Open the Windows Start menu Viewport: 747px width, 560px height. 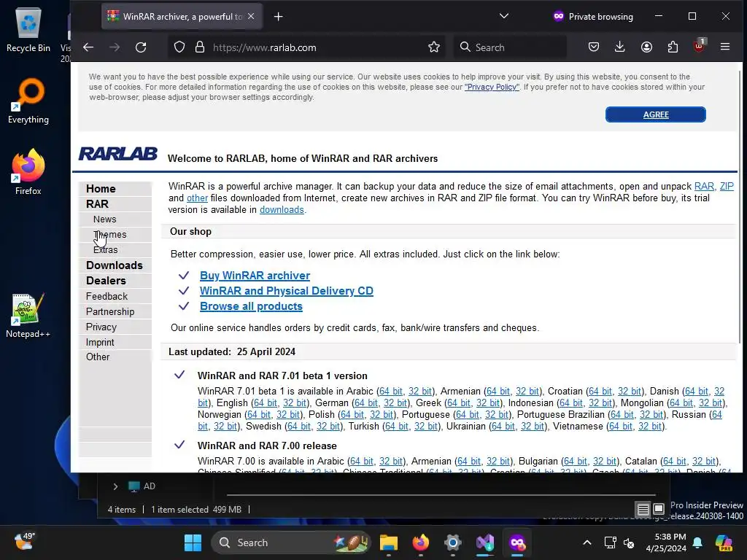[193, 542]
